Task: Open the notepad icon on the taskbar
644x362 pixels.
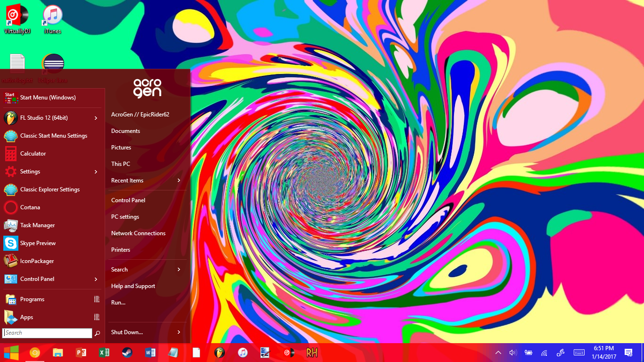Action: [x=173, y=353]
